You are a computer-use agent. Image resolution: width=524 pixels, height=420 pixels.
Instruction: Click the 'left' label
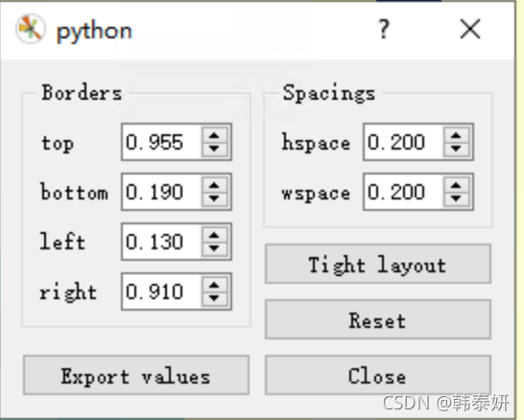pyautogui.click(x=62, y=241)
